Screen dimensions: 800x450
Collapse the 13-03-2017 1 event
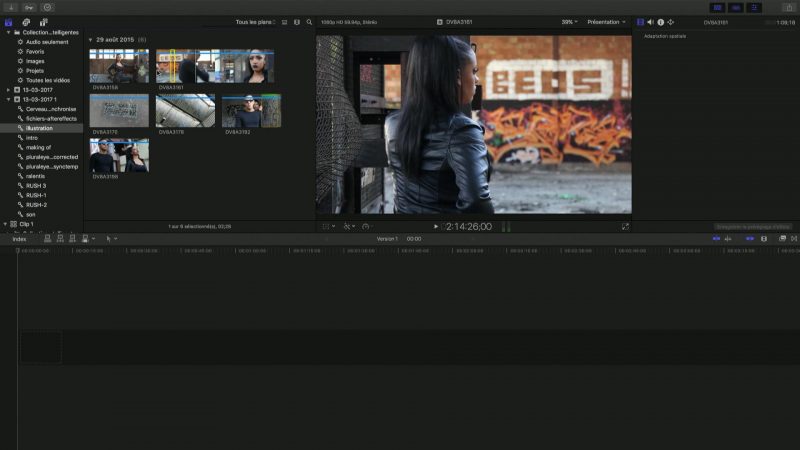[8, 99]
